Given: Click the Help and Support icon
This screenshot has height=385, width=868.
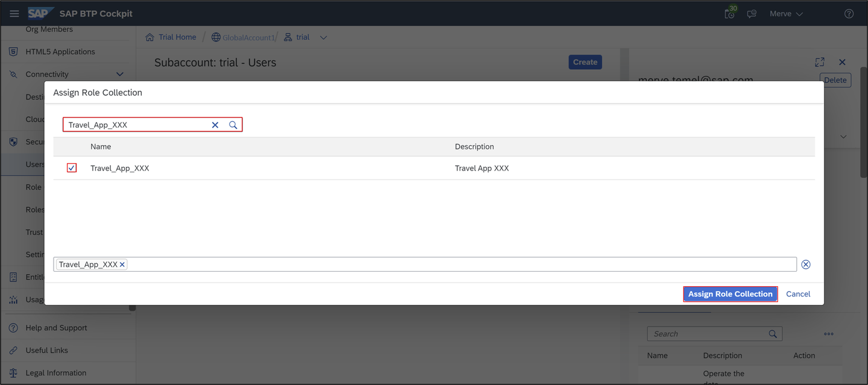Looking at the screenshot, I should (x=13, y=328).
